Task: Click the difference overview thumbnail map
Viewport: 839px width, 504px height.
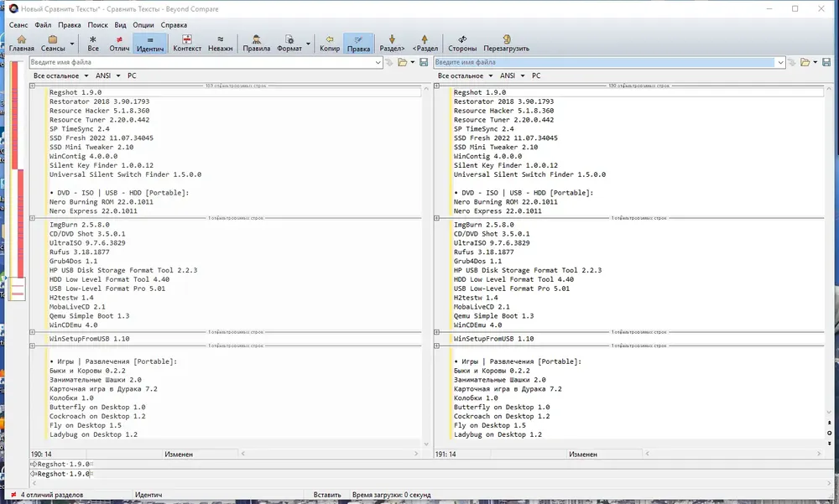Action: coord(18,180)
